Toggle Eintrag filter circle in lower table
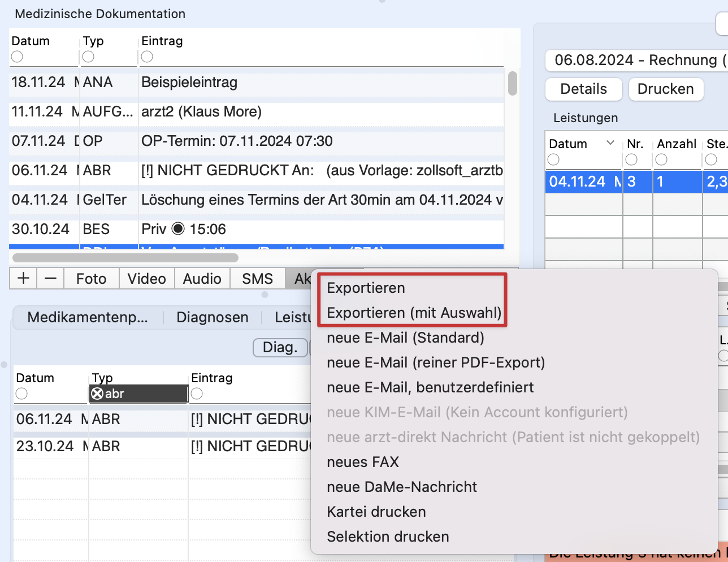The image size is (728, 562). 197,394
